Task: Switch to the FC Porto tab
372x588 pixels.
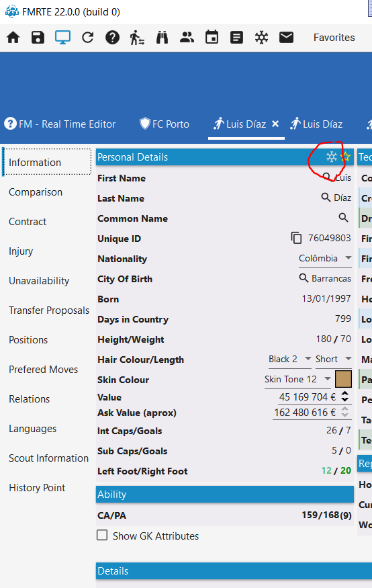Action: click(x=165, y=124)
